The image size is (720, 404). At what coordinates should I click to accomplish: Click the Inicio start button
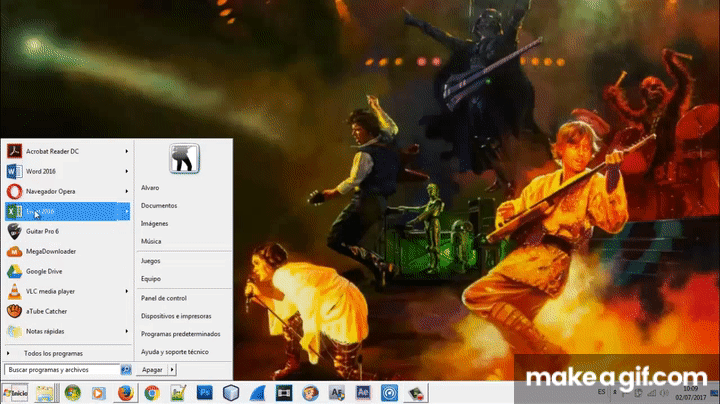pos(15,393)
